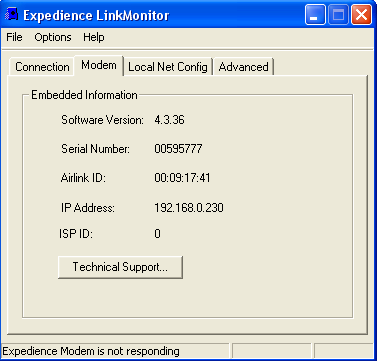Screen dimensions: 377x361
Task: Close the LinkMonitor window
Action: pyautogui.click(x=362, y=15)
